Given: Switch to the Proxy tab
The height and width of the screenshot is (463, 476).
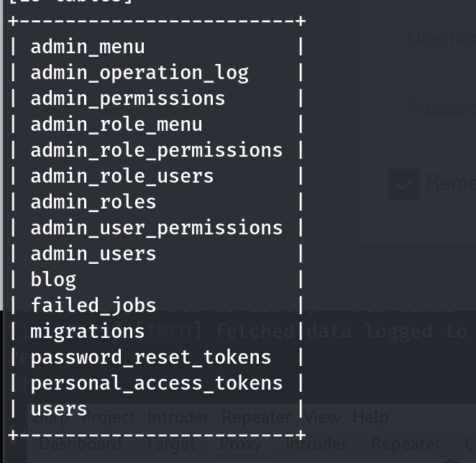Looking at the screenshot, I should (240, 444).
